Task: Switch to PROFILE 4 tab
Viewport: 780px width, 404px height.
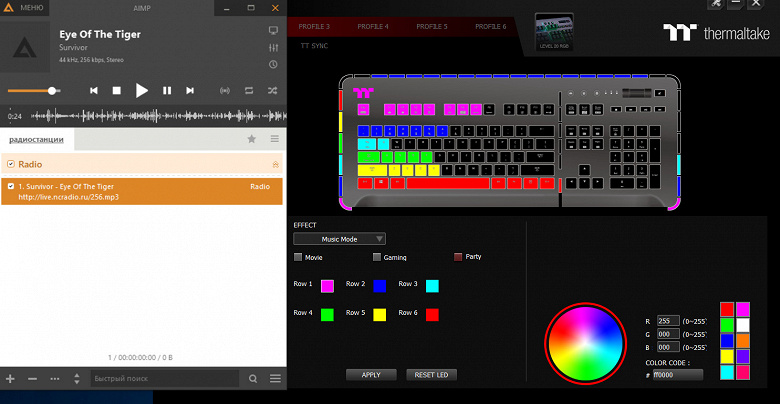Action: point(373,26)
